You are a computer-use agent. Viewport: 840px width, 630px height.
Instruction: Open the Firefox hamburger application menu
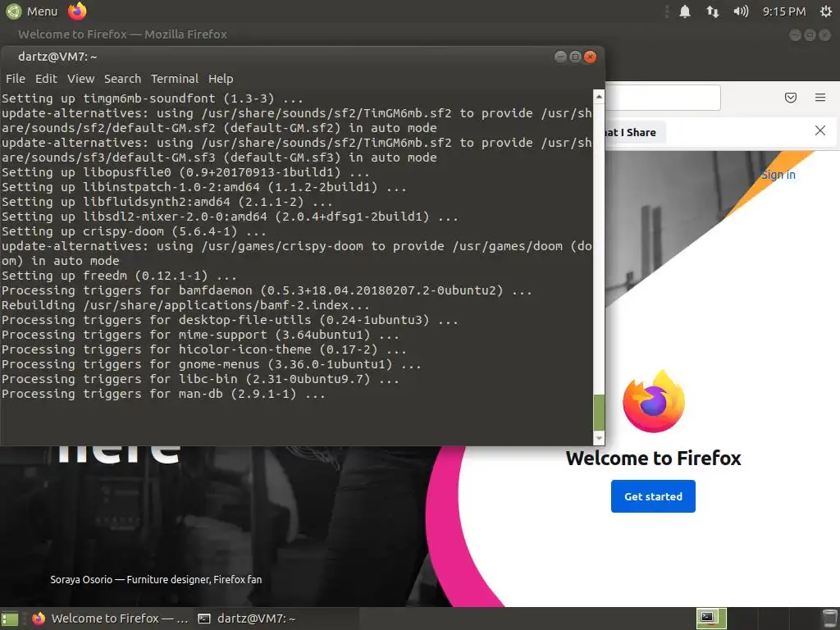pos(820,98)
